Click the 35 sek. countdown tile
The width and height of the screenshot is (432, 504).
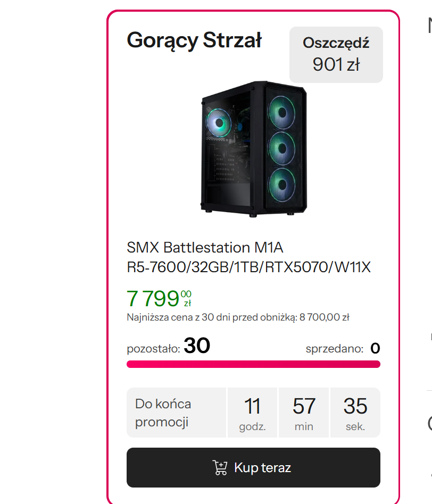point(355,413)
